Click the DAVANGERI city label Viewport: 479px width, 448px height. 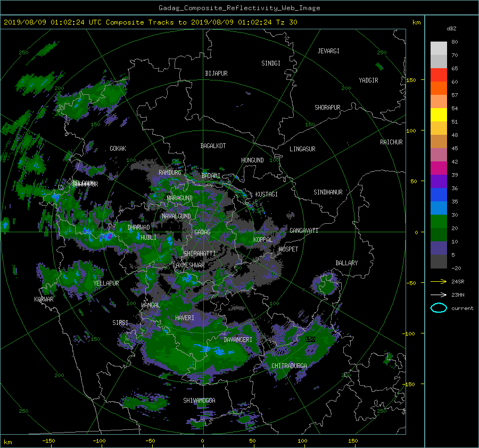coord(238,340)
